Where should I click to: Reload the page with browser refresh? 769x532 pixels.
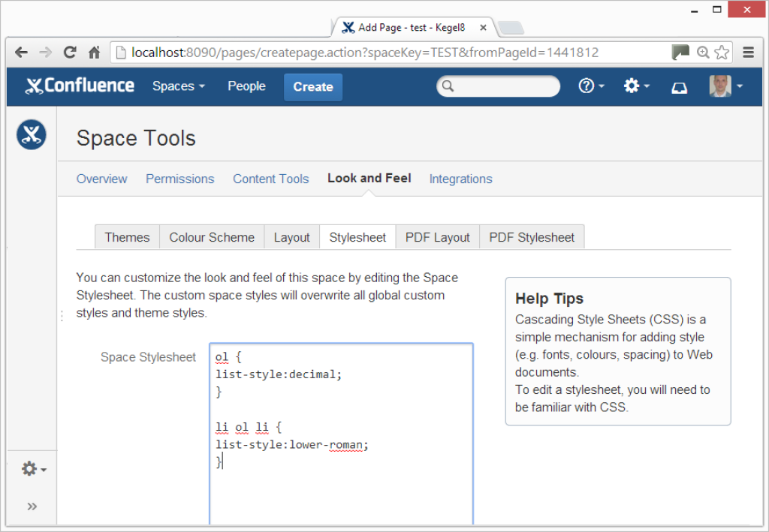click(70, 53)
